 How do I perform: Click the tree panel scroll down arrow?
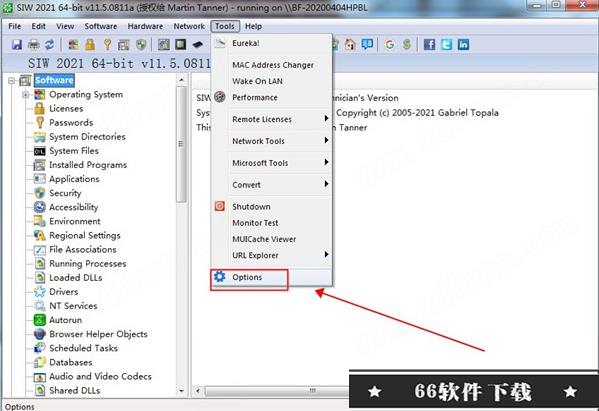tap(181, 391)
